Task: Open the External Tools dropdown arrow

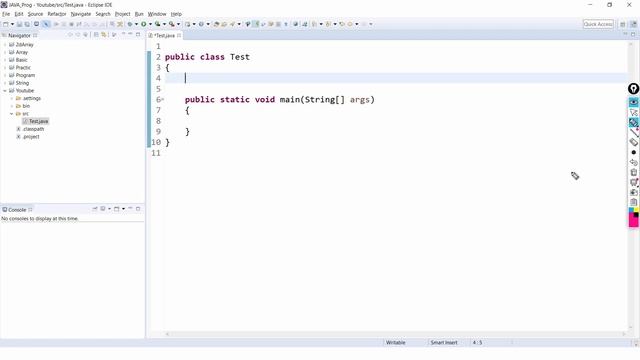Action: (178, 24)
